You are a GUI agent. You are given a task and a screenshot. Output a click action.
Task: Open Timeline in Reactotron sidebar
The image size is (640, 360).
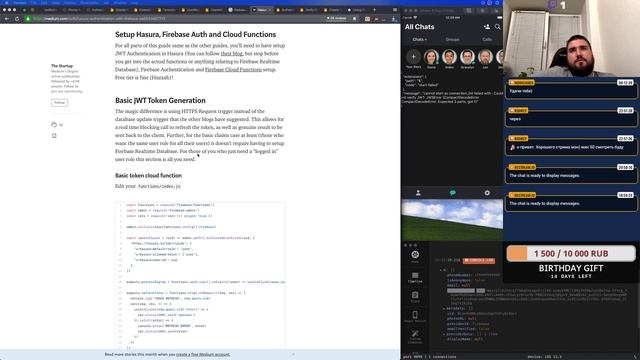415,278
